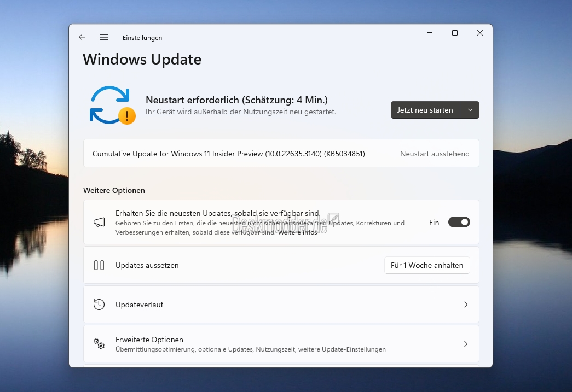Click the Updates aussetzen label

tap(147, 265)
